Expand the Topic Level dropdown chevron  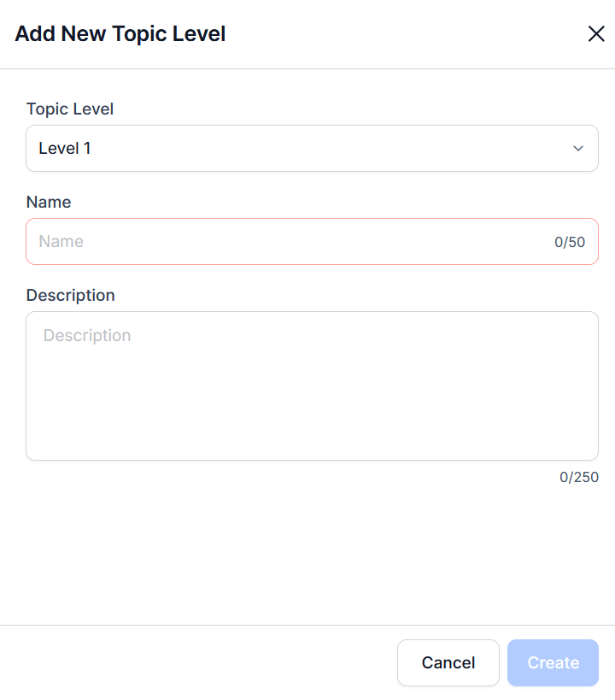578,149
